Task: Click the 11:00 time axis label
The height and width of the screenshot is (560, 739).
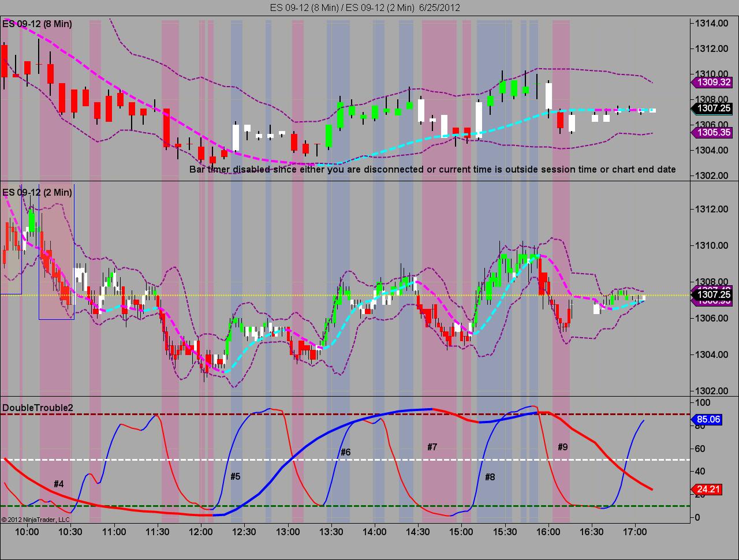Action: (114, 532)
